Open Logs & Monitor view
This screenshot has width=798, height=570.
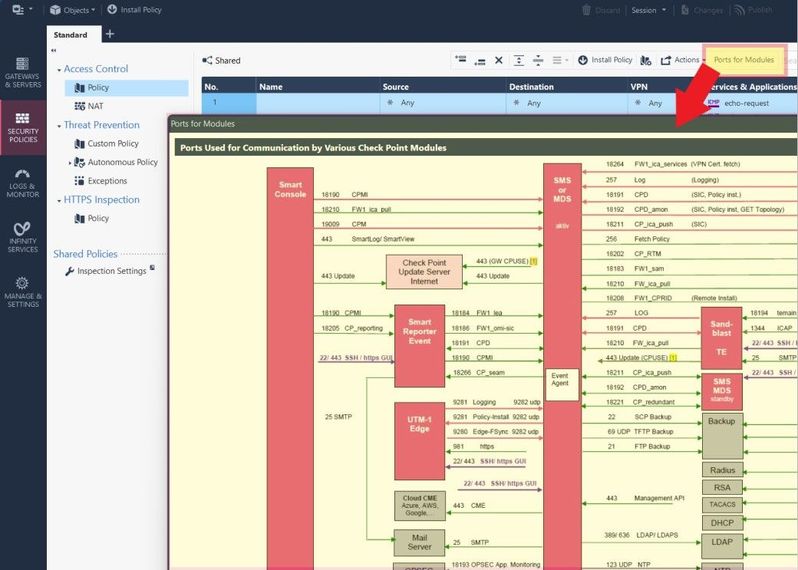point(22,182)
